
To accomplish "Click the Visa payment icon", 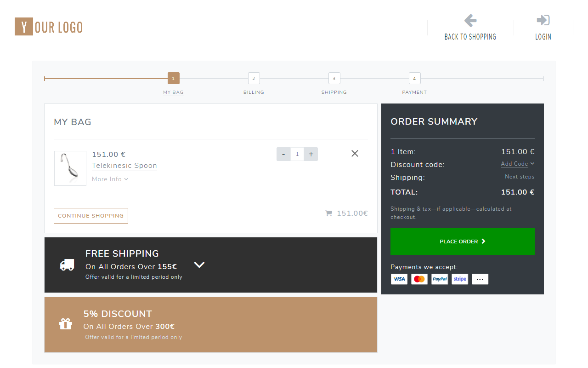I will [x=399, y=279].
